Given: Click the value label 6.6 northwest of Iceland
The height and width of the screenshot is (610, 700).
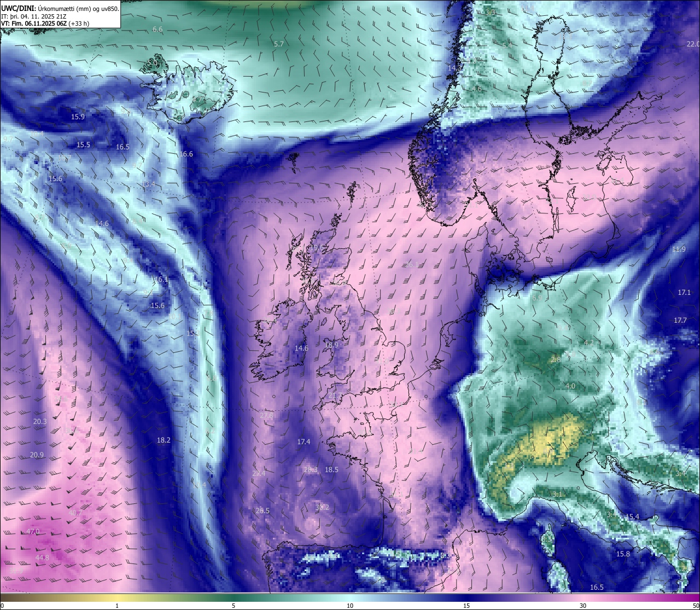Looking at the screenshot, I should pos(157,30).
